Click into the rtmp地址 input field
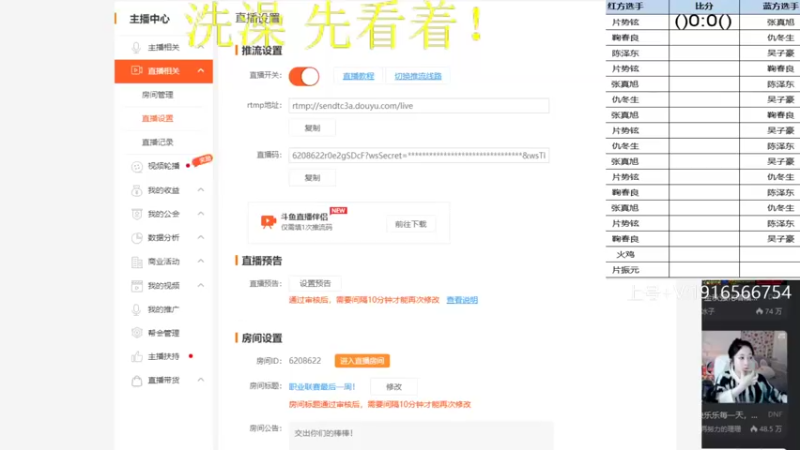Image resolution: width=800 pixels, height=450 pixels. point(419,106)
